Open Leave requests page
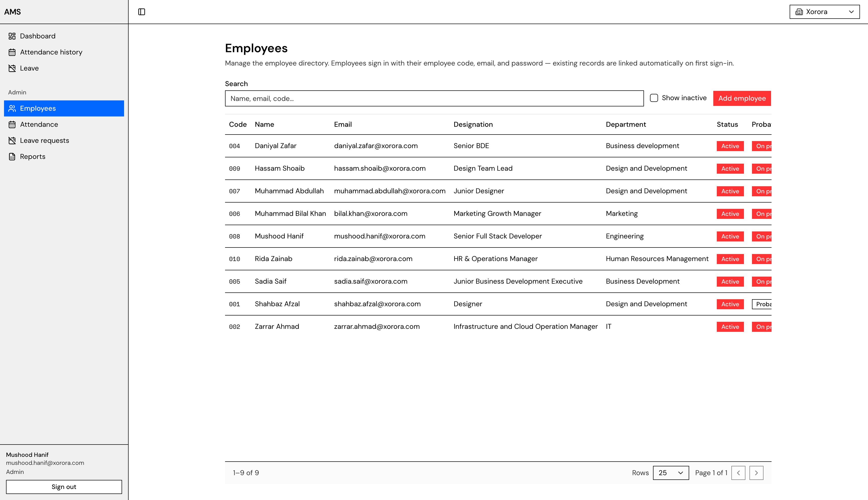Viewport: 868px width, 500px height. (x=64, y=141)
